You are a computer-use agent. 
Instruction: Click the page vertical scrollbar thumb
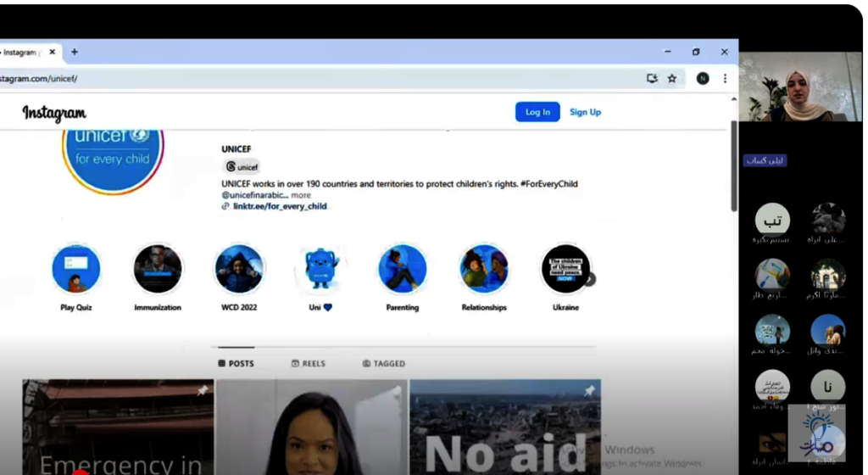[x=734, y=166]
